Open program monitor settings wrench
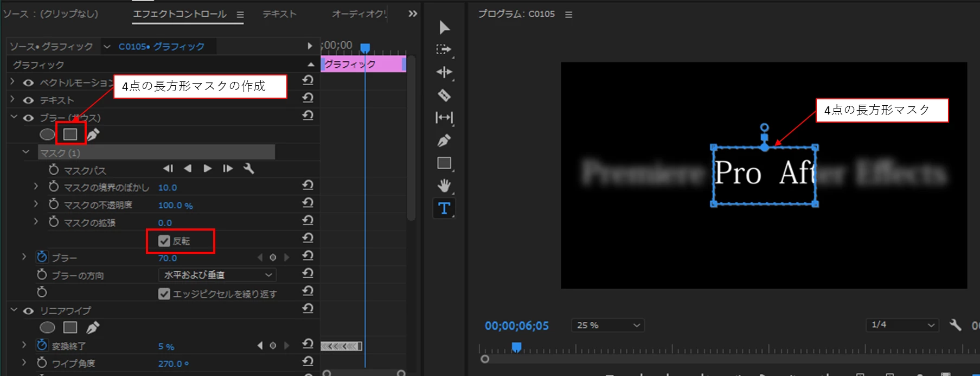The height and width of the screenshot is (376, 980). (x=956, y=325)
